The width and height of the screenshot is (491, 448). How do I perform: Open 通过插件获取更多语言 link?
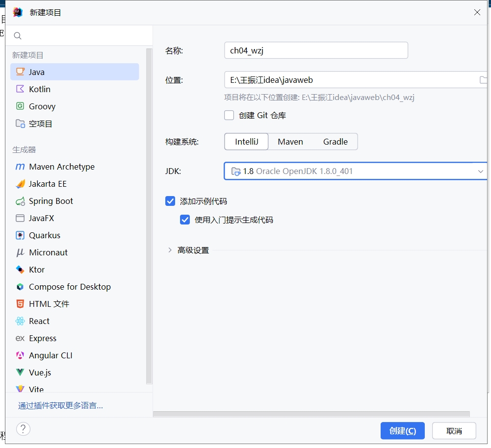pos(60,406)
